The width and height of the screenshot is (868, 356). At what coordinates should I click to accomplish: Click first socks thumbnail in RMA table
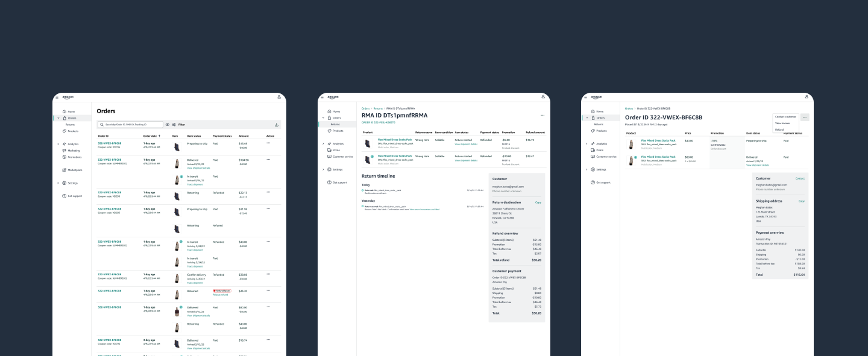[x=367, y=143]
